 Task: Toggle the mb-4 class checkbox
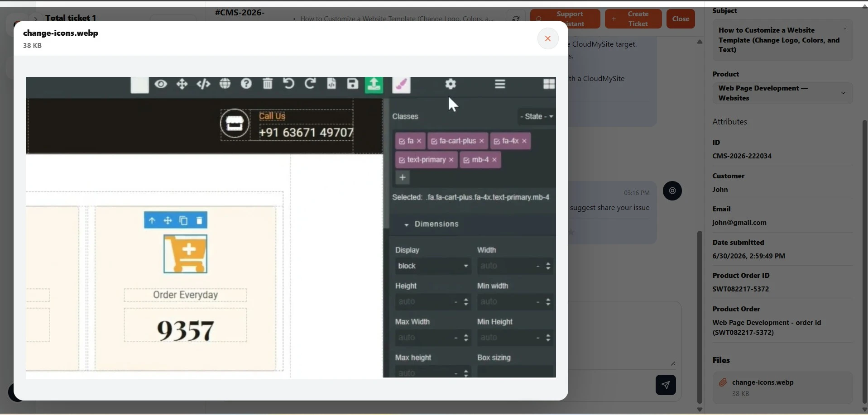click(466, 160)
